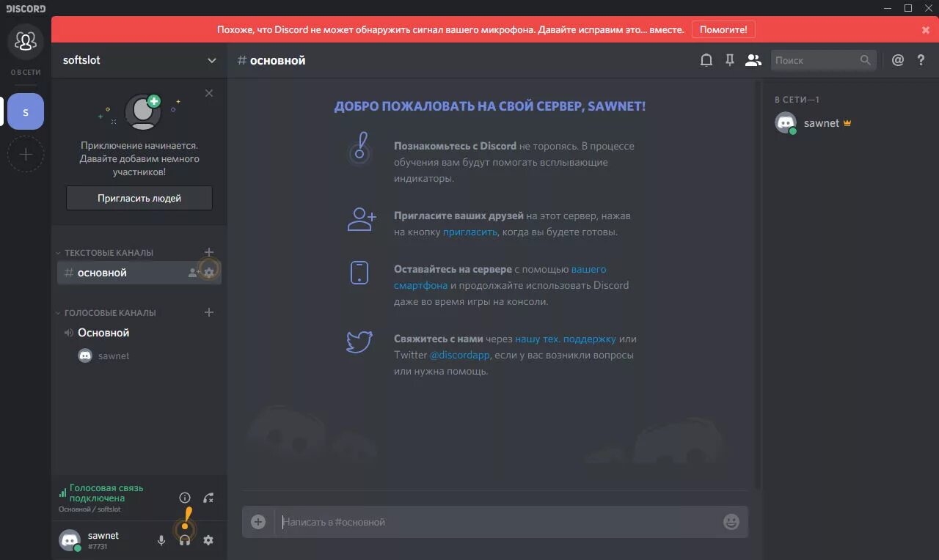Open voice connection info icon
Image resolution: width=939 pixels, height=560 pixels.
[x=185, y=498]
